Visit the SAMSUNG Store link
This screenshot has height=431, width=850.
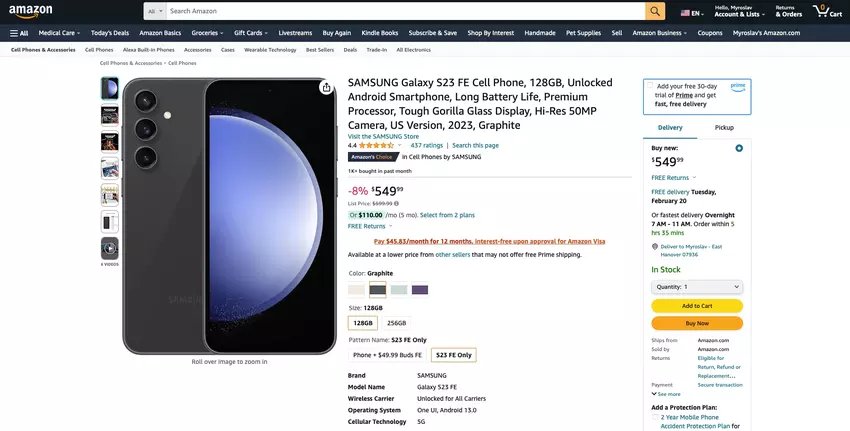point(383,136)
